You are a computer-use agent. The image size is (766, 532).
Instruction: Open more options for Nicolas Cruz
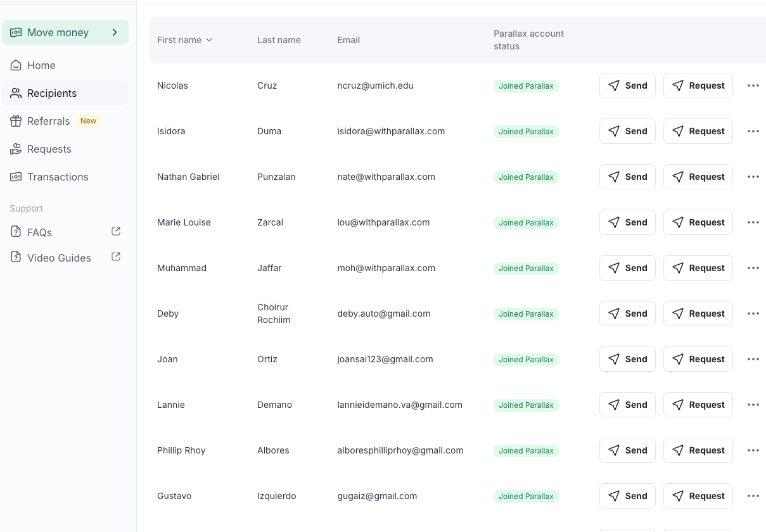pyautogui.click(x=753, y=85)
